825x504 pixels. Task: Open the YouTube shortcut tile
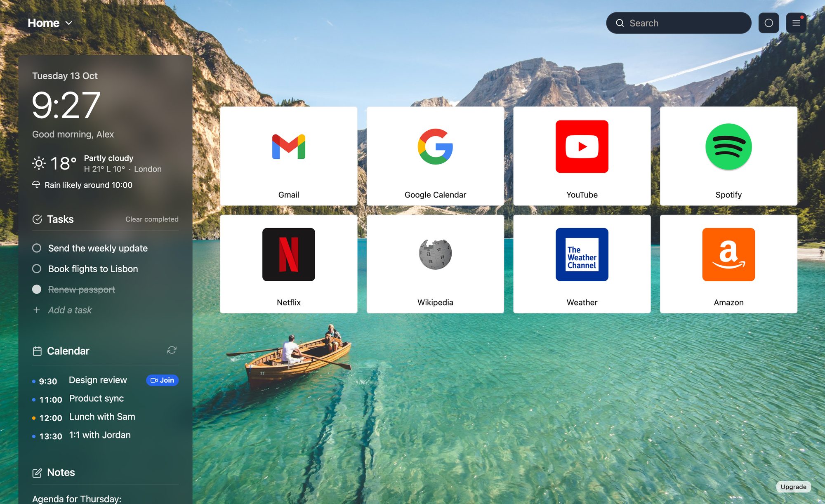(x=582, y=156)
